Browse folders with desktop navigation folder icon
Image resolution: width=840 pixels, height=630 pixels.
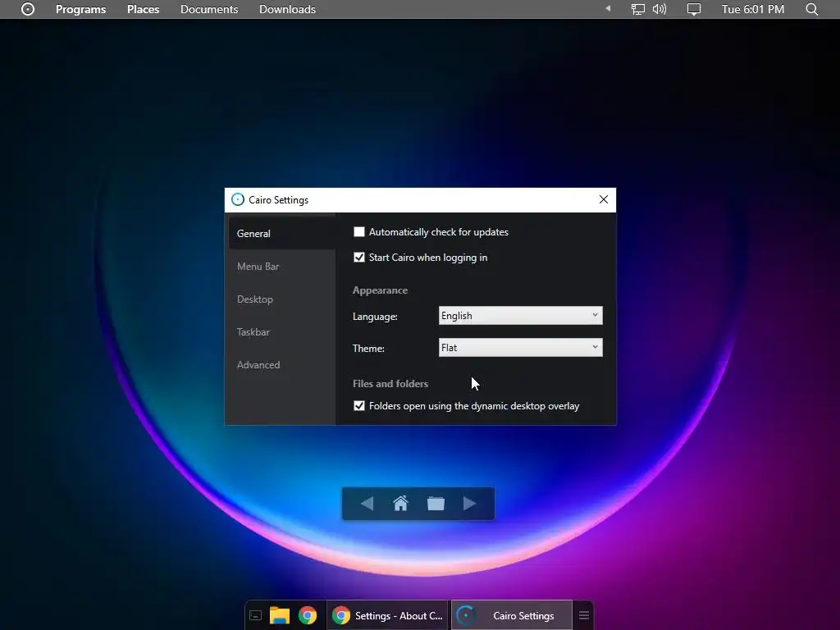coord(436,504)
